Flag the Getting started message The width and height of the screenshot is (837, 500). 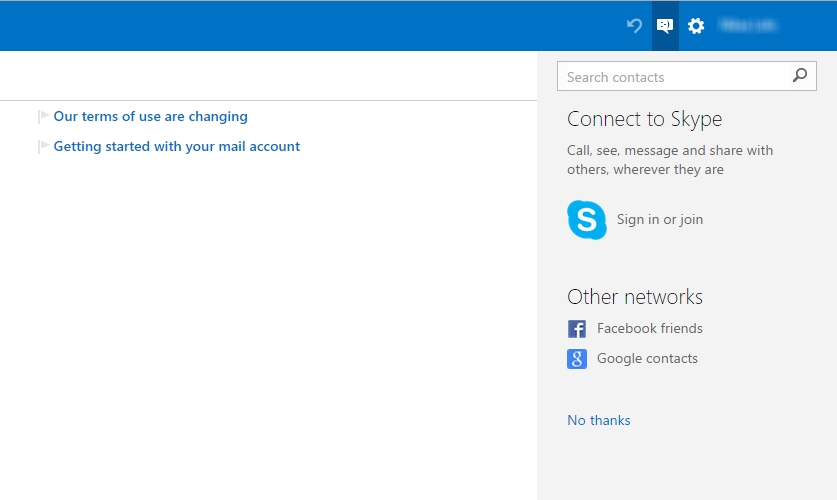click(43, 147)
